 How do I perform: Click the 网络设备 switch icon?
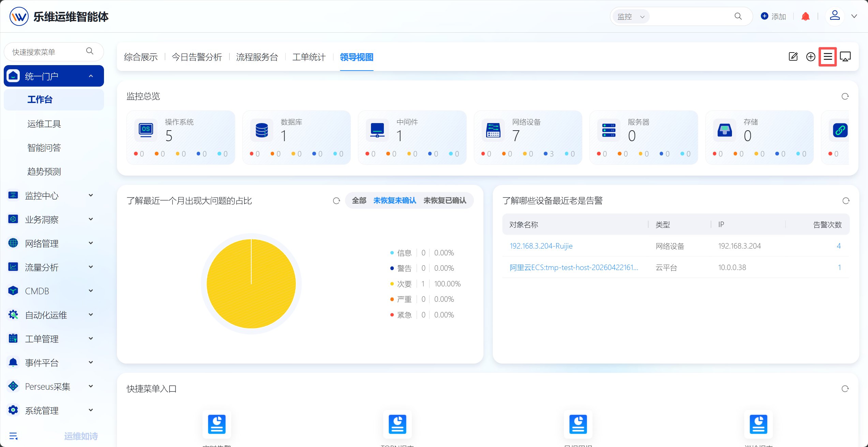[493, 130]
